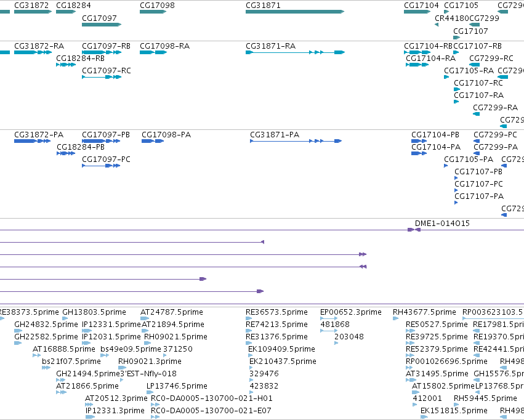This screenshot has height=420, width=524.
Task: Select protein CG17104-PB
Action: tap(419, 141)
